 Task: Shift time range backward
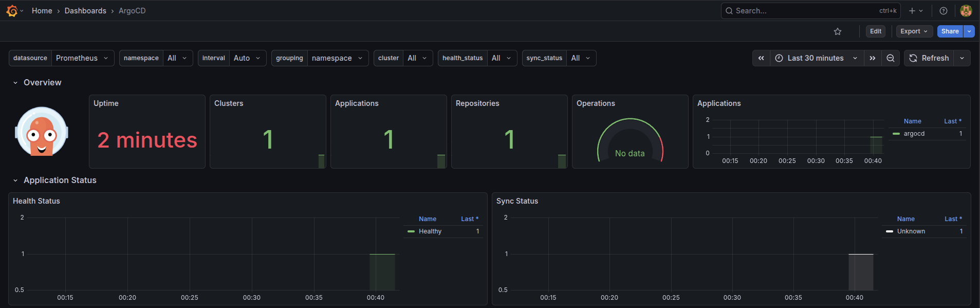(761, 58)
